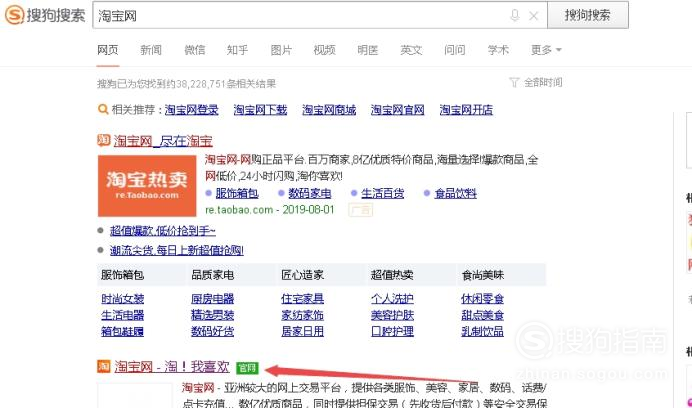Open the 全部时间 time filter
Screen dimensions: 692x408
pos(536,82)
